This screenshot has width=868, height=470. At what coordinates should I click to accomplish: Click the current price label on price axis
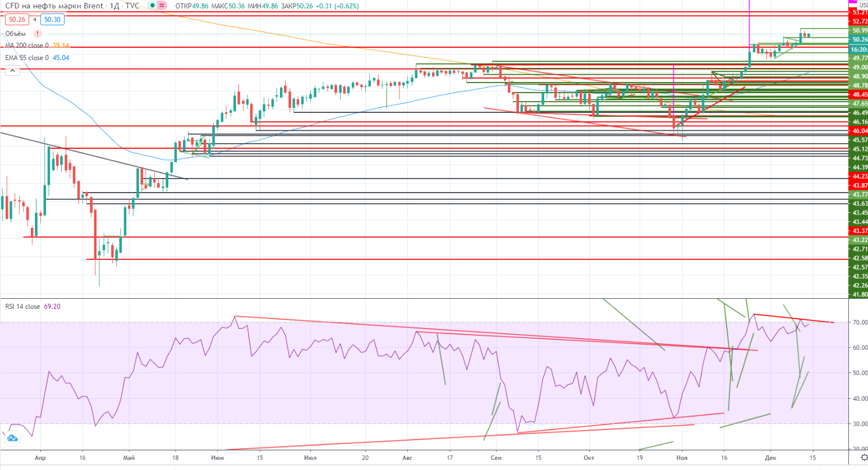[x=858, y=39]
